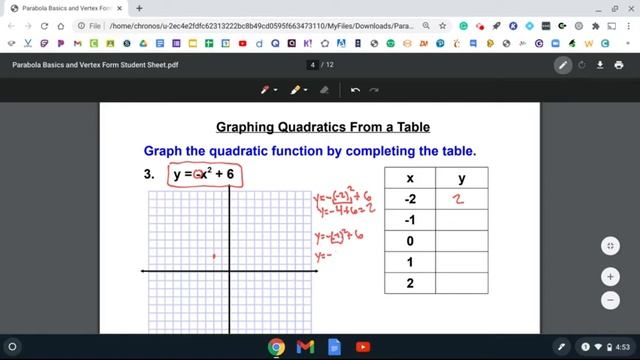The image size is (640, 360).
Task: Click the table cell with x value 0
Action: click(410, 241)
